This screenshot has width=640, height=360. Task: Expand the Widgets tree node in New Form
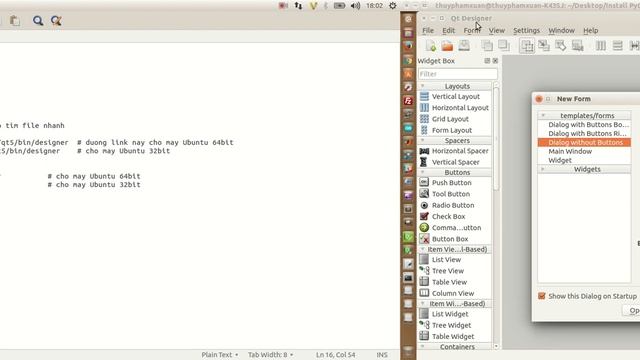coord(543,169)
